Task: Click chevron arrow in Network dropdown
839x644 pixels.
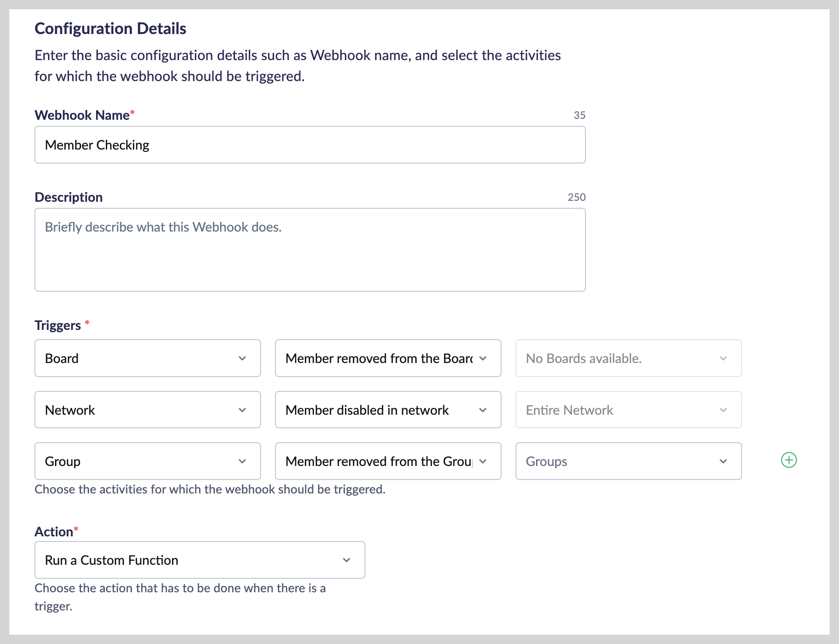Action: pos(242,410)
